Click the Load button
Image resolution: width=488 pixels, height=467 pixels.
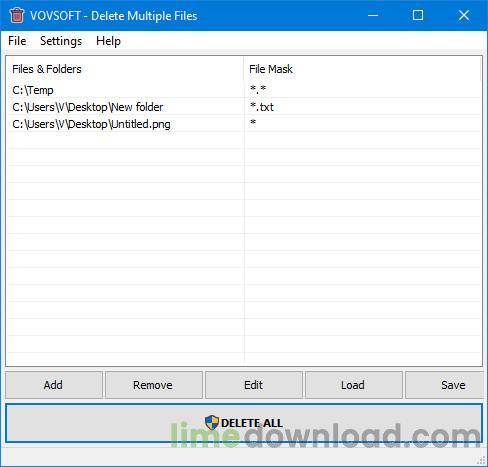click(x=354, y=385)
